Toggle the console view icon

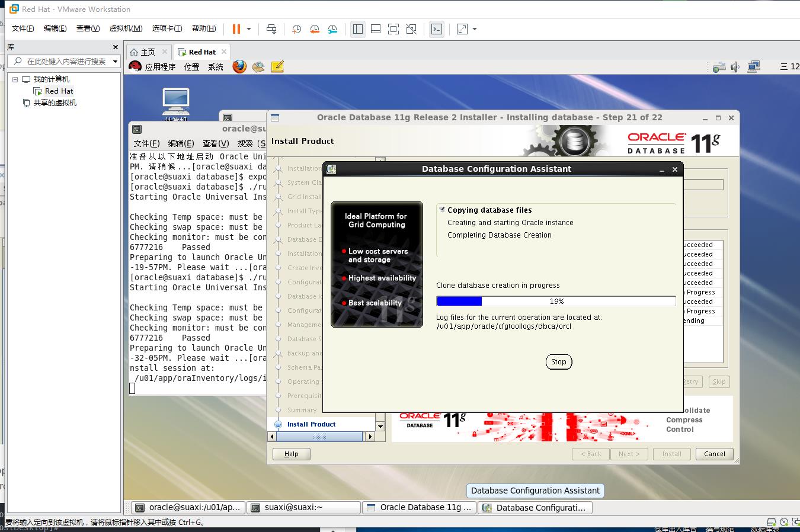click(437, 29)
